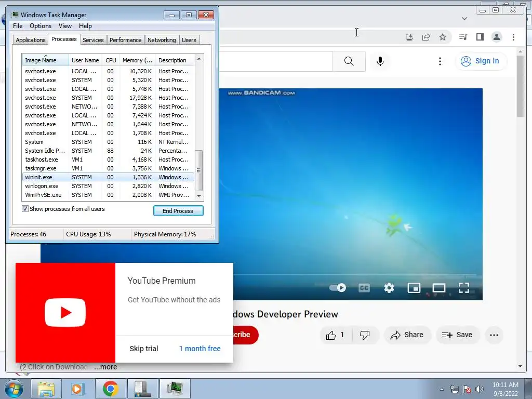Toggle the autoplay switch on the video

[338, 288]
